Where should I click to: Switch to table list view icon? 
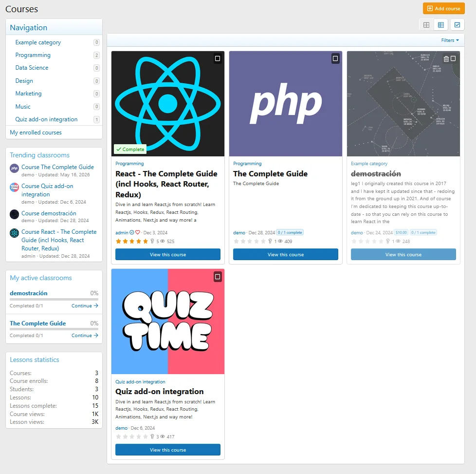tap(441, 25)
